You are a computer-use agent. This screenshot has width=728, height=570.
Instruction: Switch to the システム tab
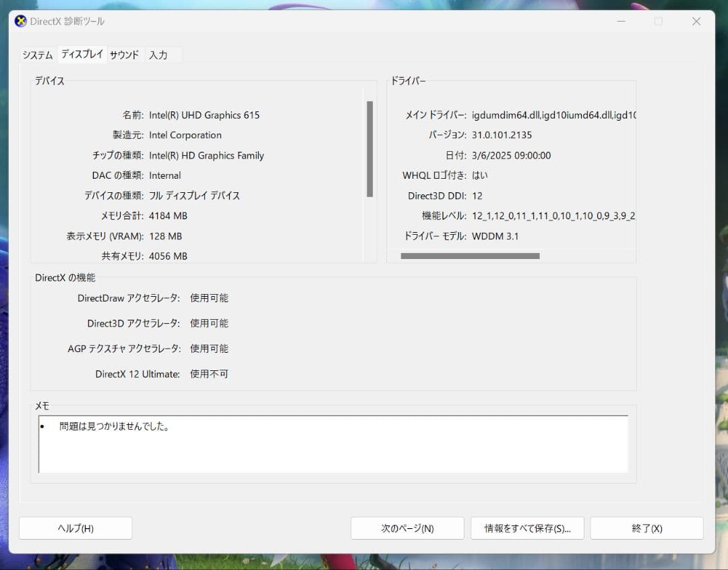(37, 55)
